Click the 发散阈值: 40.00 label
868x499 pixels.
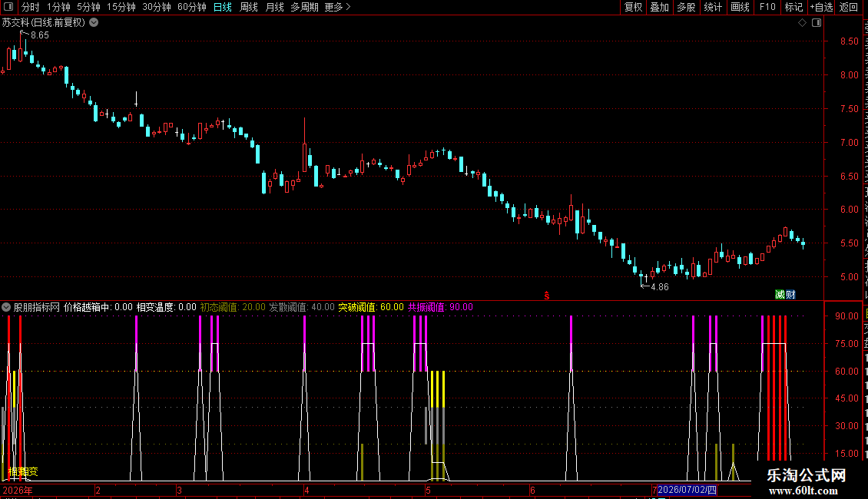(302, 307)
